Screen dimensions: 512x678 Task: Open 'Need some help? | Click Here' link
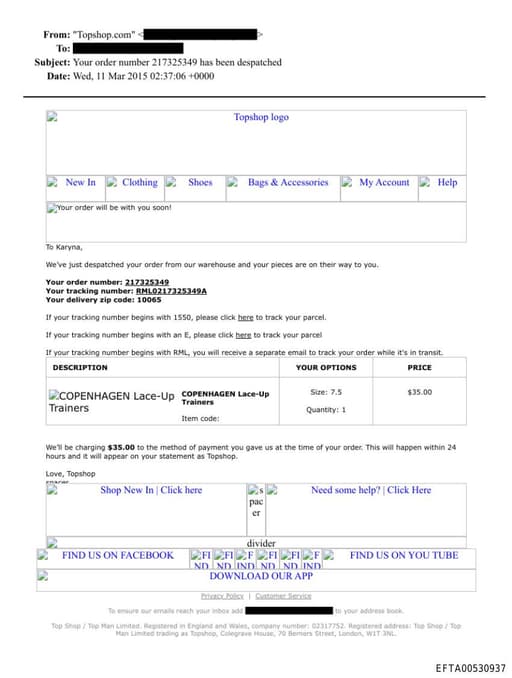[x=371, y=490]
